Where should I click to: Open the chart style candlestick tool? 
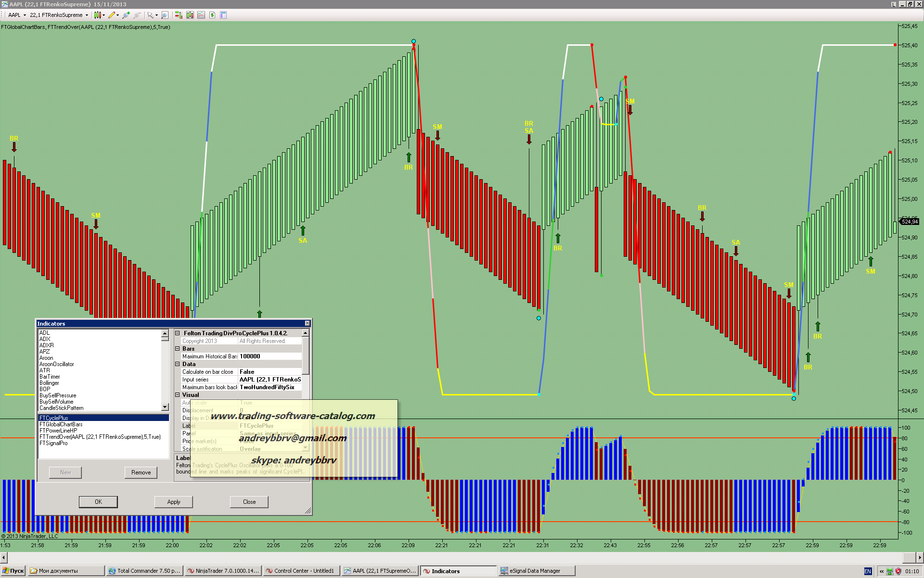click(97, 15)
